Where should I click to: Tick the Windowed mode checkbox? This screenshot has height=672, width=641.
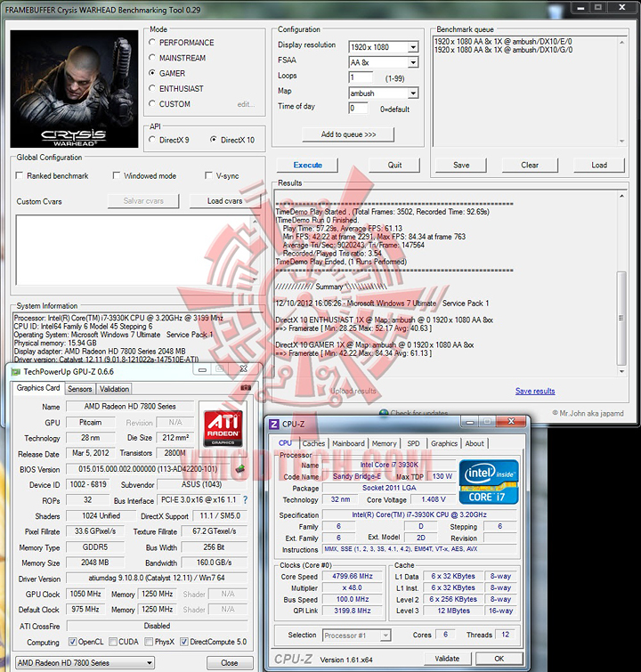pos(117,175)
